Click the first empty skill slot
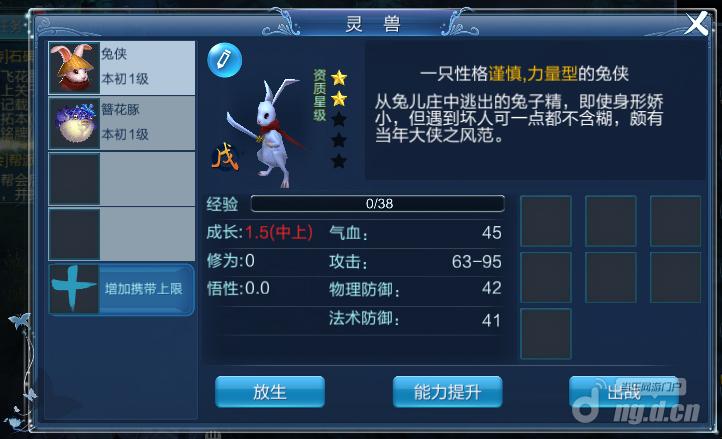 546,221
